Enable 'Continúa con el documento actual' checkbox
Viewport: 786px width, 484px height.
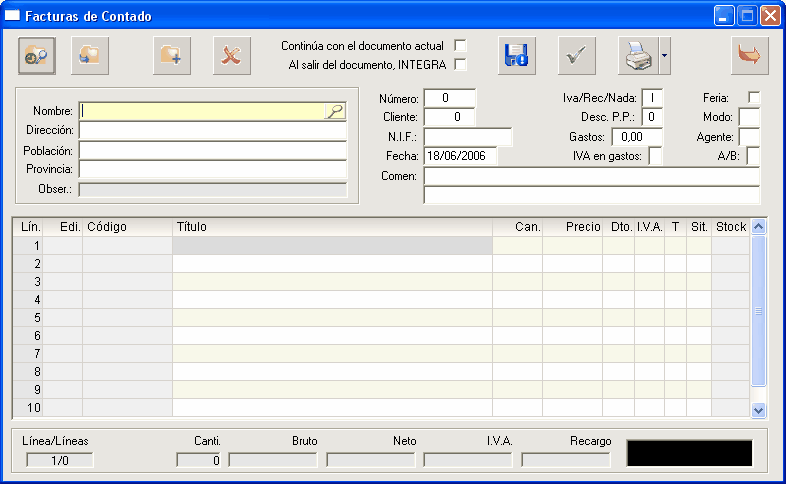pos(460,46)
